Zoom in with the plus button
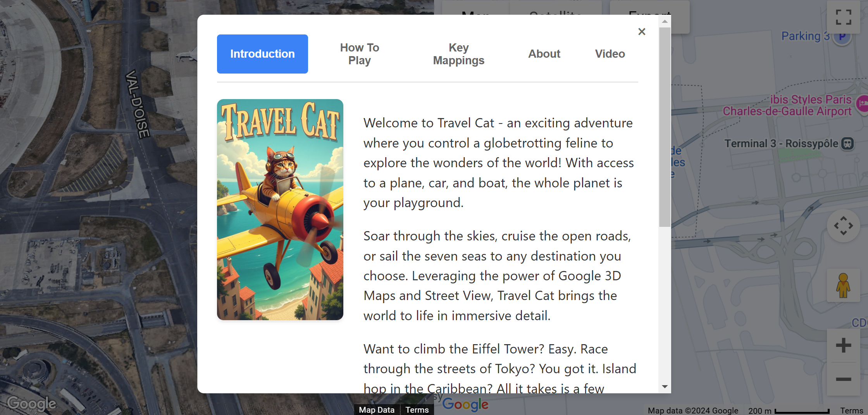Image resolution: width=868 pixels, height=415 pixels. tap(843, 345)
